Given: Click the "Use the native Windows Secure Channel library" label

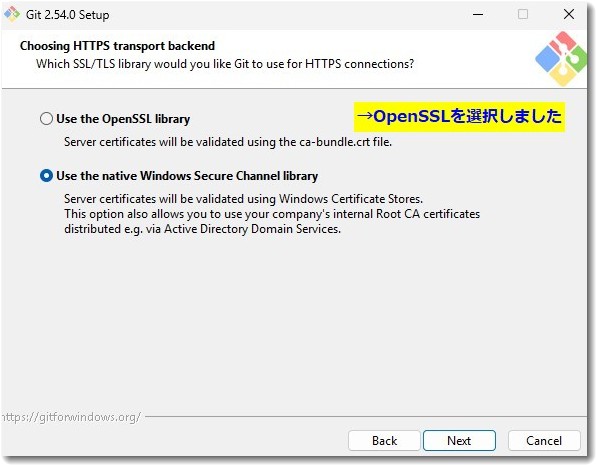Looking at the screenshot, I should 187,176.
